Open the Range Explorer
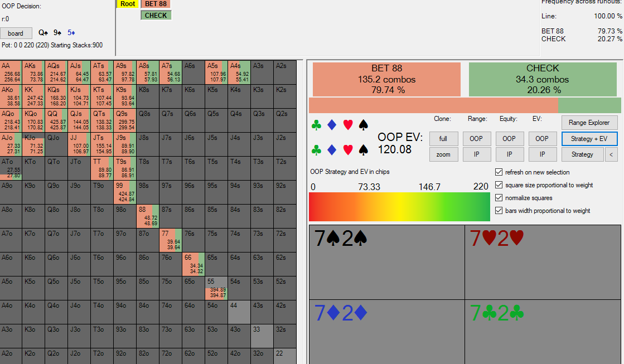This screenshot has height=364, width=624. 589,123
